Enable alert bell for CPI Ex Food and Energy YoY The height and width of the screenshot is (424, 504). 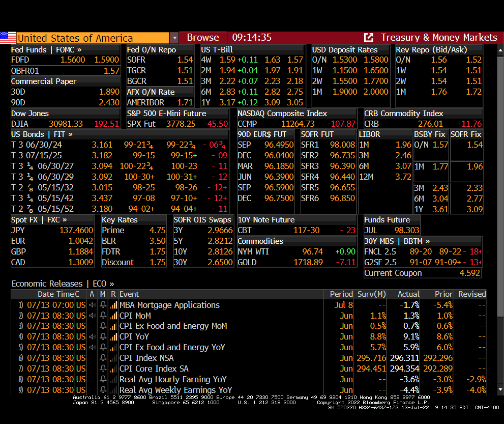103,347
